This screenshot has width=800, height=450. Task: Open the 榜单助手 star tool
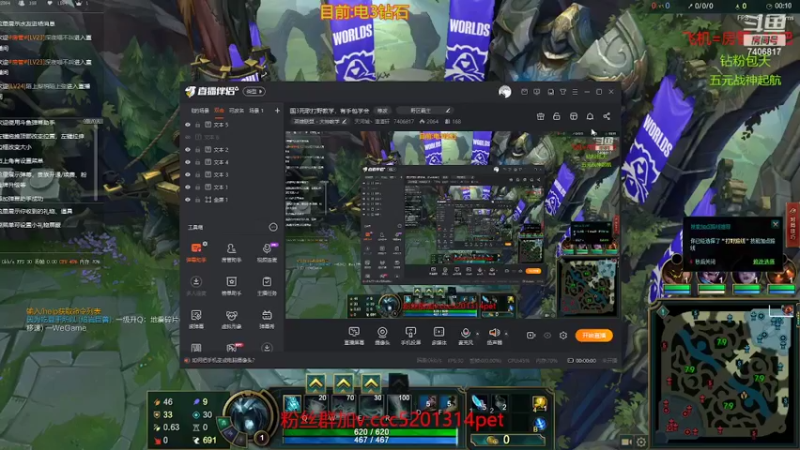coord(231,286)
